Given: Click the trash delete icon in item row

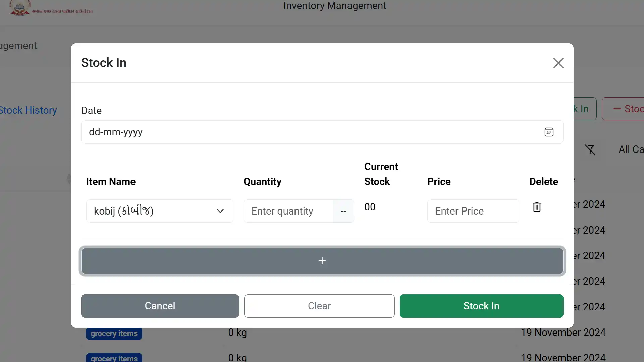Looking at the screenshot, I should [537, 207].
